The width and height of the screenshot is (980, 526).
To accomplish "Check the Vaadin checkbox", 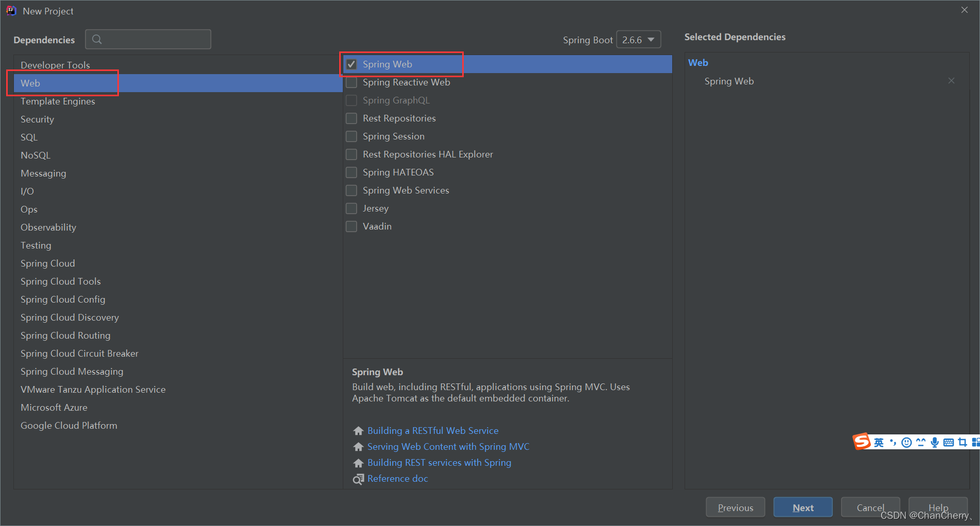I will pyautogui.click(x=352, y=226).
